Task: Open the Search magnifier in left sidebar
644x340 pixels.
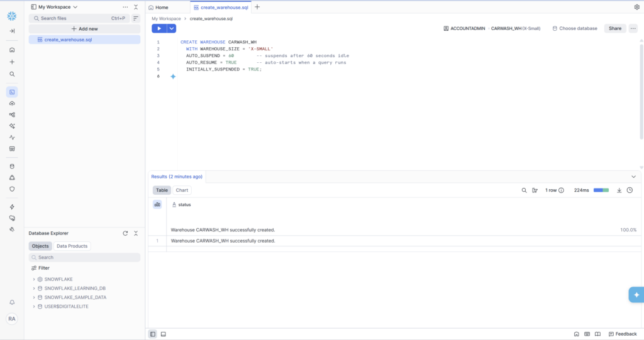Action: click(12, 74)
